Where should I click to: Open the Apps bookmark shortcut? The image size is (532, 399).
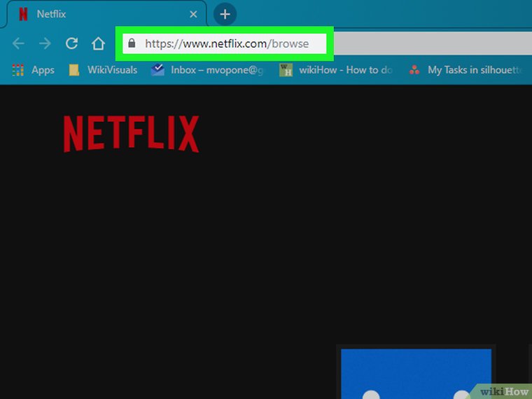click(x=34, y=70)
